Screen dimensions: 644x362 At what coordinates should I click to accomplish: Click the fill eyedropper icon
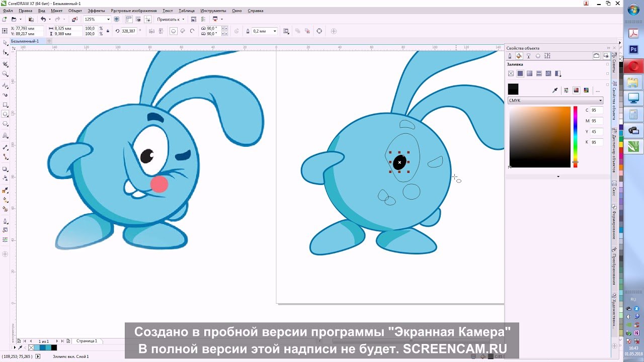[555, 90]
